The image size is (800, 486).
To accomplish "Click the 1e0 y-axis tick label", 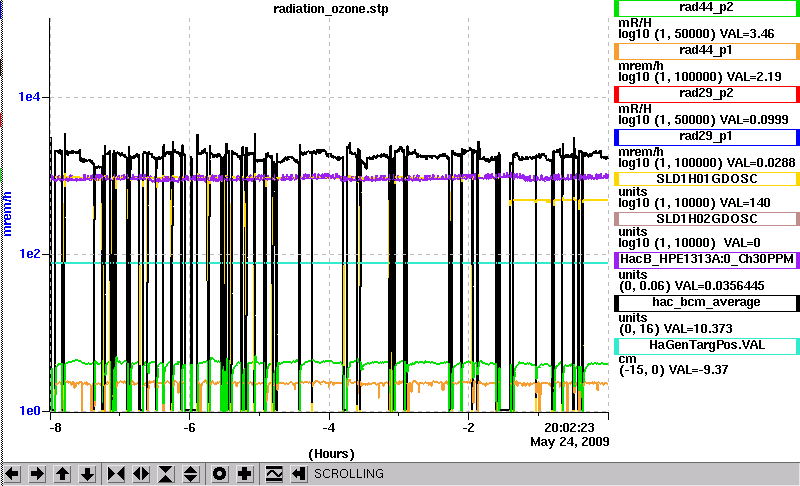I will (x=29, y=411).
